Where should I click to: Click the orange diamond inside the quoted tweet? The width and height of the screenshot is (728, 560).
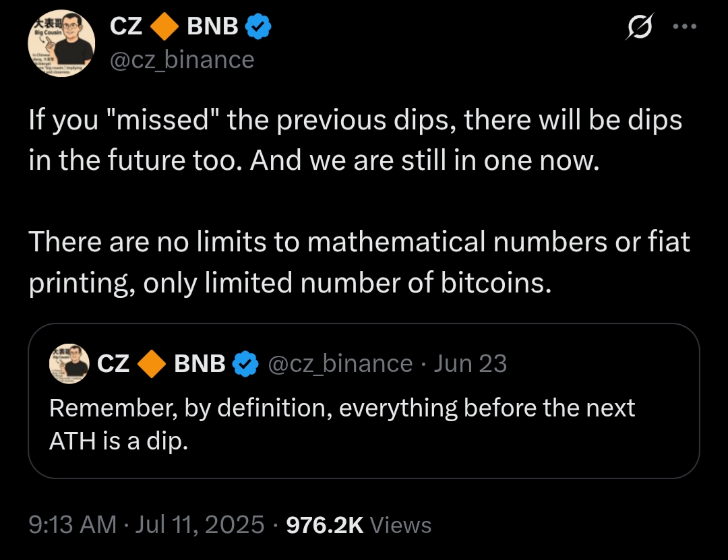[152, 364]
